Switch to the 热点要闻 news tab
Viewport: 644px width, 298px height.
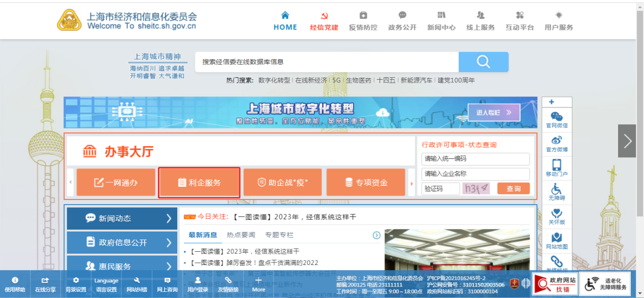[x=241, y=235]
